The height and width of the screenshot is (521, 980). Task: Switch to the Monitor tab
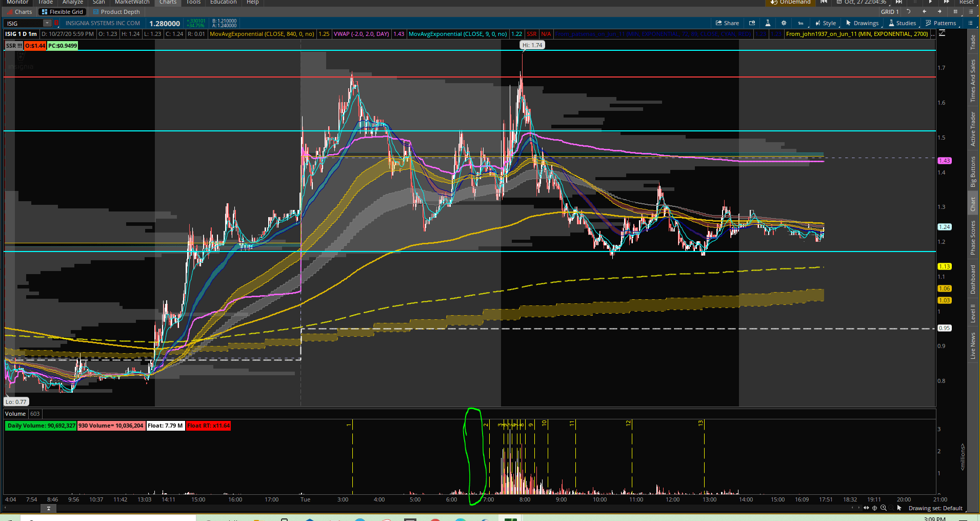coord(17,2)
